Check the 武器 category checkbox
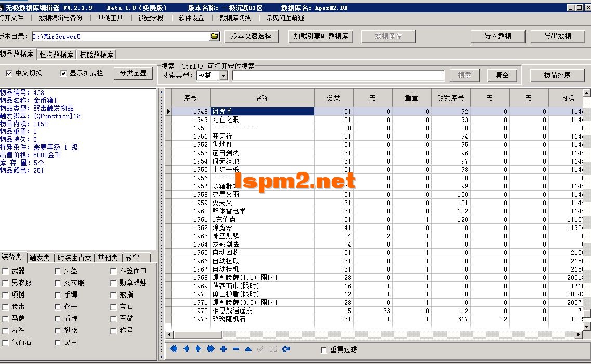The image size is (591, 364). point(5,271)
